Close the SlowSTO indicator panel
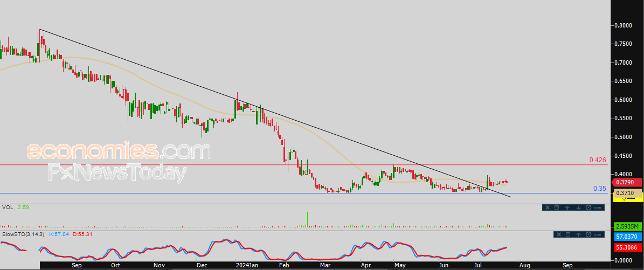 pyautogui.click(x=558, y=234)
